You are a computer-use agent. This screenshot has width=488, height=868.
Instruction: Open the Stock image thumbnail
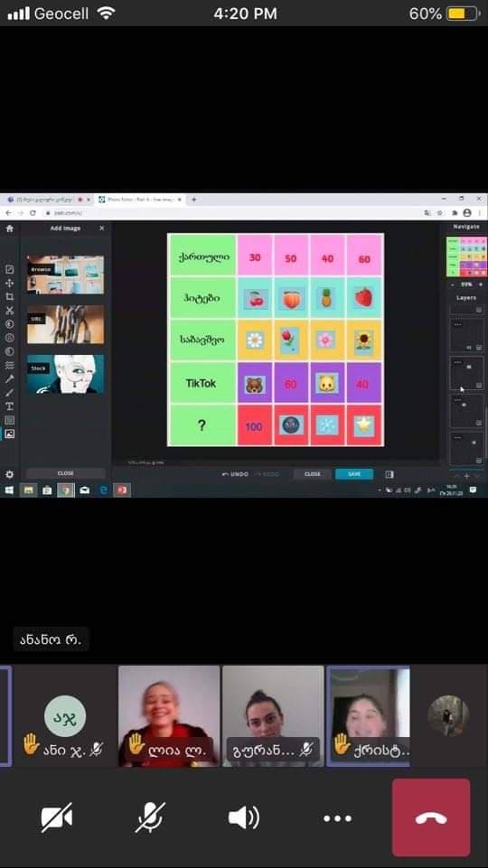tap(65, 374)
